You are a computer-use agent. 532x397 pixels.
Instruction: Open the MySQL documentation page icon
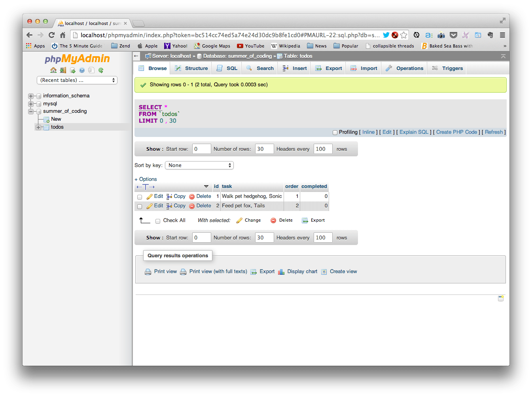[91, 70]
